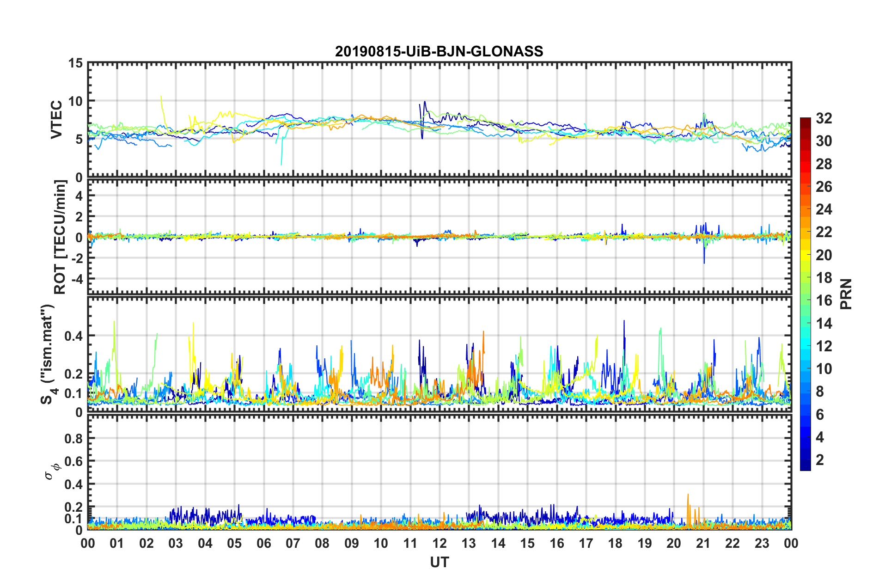Click the plot title 20190815-UiB-BJN-GLONASS

tap(439, 51)
